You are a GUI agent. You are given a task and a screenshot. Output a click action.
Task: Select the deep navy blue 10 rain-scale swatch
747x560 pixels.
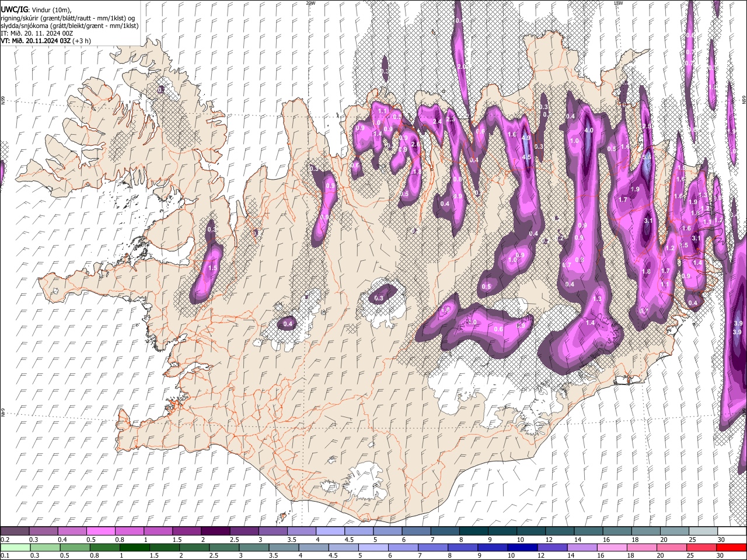(x=522, y=547)
